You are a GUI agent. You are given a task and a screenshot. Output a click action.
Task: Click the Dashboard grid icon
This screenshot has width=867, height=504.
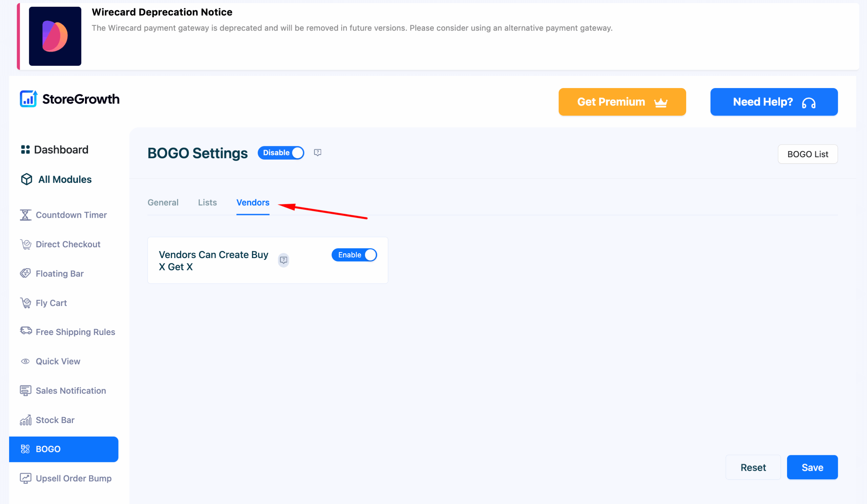coord(25,150)
